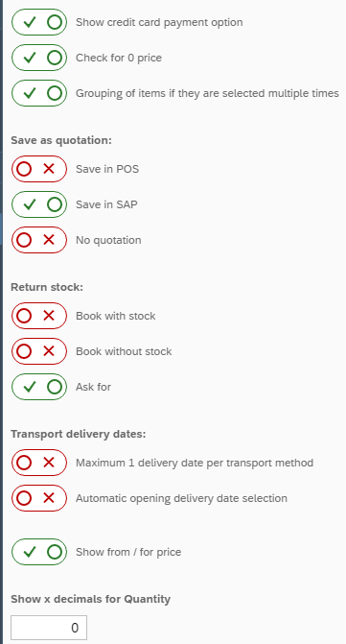This screenshot has height=644, width=346.
Task: Turn on Book with stock toggle
Action: (39, 316)
